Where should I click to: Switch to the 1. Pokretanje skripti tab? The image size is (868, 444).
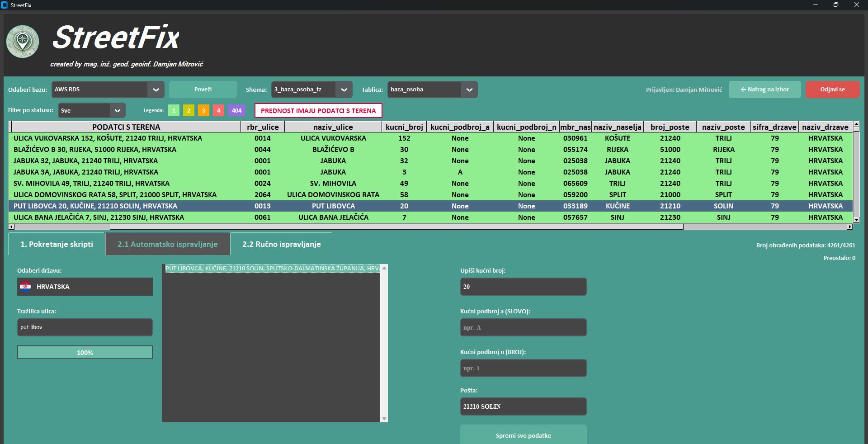57,244
